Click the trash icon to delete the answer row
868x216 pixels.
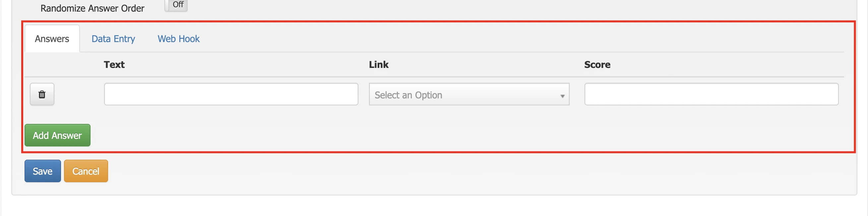point(42,94)
